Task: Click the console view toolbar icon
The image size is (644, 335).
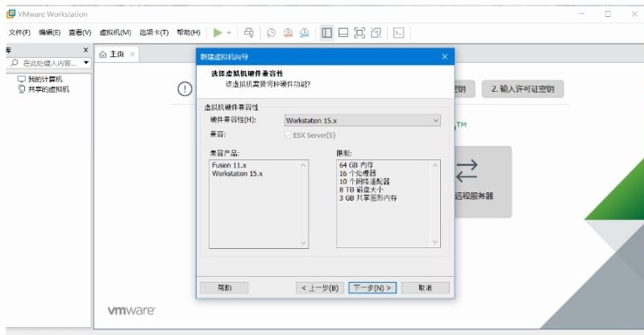Action: point(398,33)
